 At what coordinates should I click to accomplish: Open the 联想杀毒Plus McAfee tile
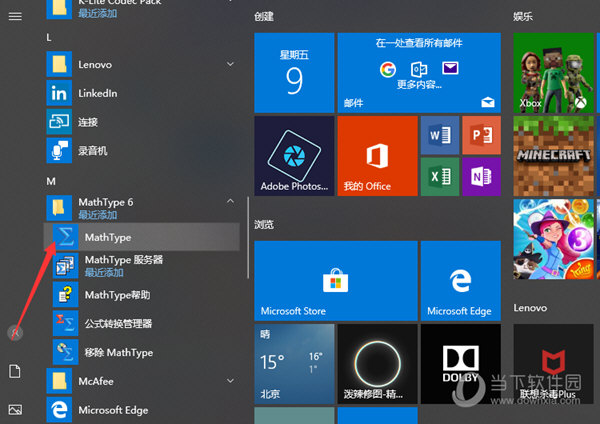coord(553,364)
